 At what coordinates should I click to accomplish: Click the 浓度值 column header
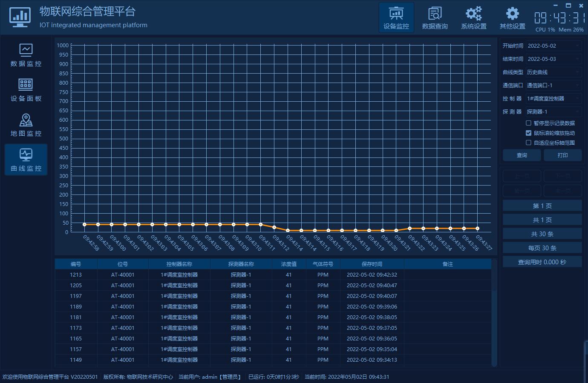pos(288,264)
